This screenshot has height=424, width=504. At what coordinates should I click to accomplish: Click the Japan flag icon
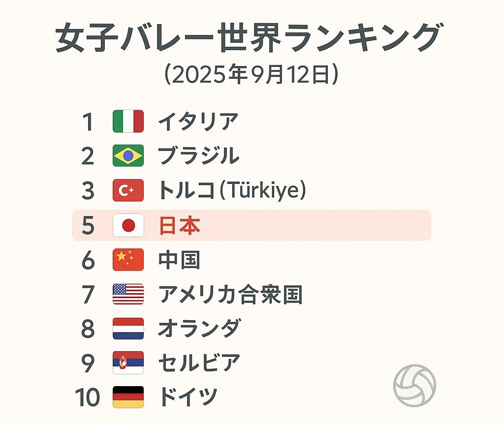[128, 225]
